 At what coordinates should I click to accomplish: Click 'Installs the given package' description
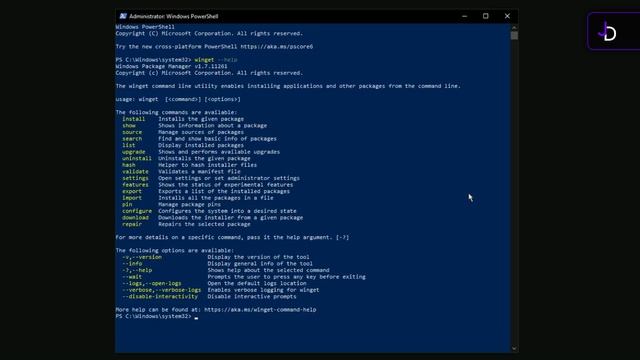coord(201,119)
